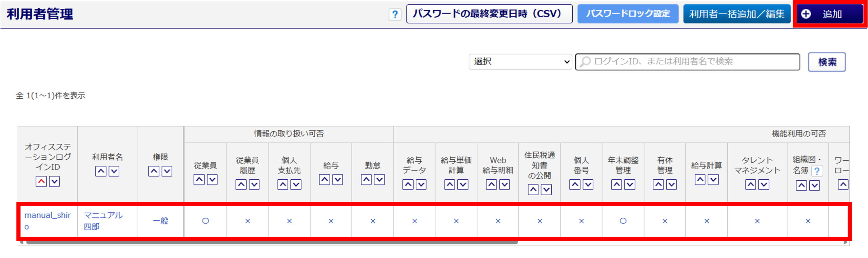Sort 利用者名 ascending
The width and height of the screenshot is (868, 258).
[x=101, y=171]
